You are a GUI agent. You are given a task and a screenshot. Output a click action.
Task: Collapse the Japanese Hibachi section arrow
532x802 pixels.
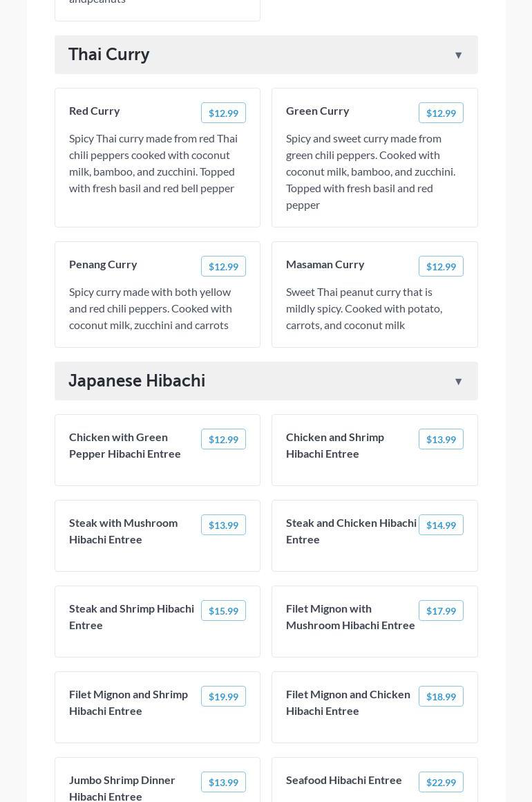coord(458,382)
